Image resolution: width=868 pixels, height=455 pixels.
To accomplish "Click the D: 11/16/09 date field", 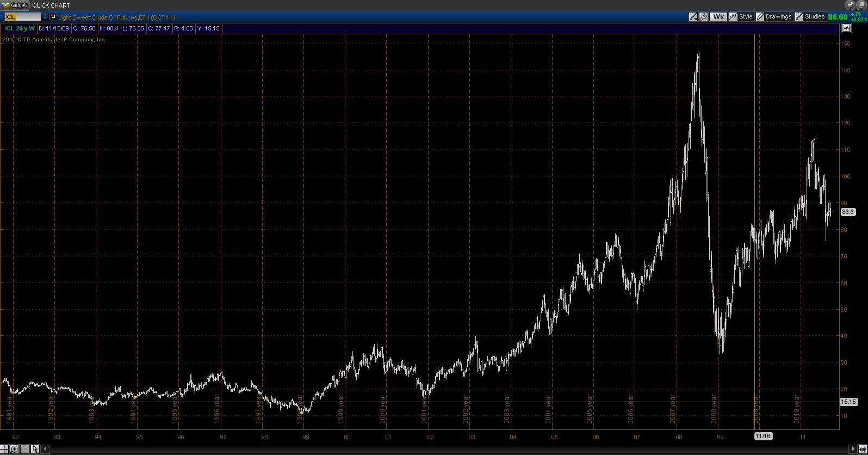I will pyautogui.click(x=54, y=28).
